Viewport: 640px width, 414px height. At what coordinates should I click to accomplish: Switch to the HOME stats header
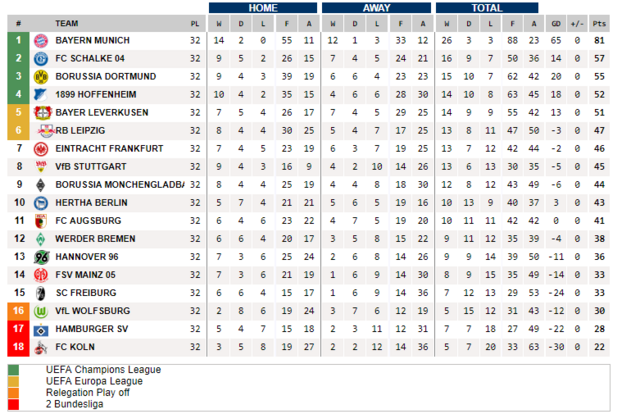click(263, 8)
